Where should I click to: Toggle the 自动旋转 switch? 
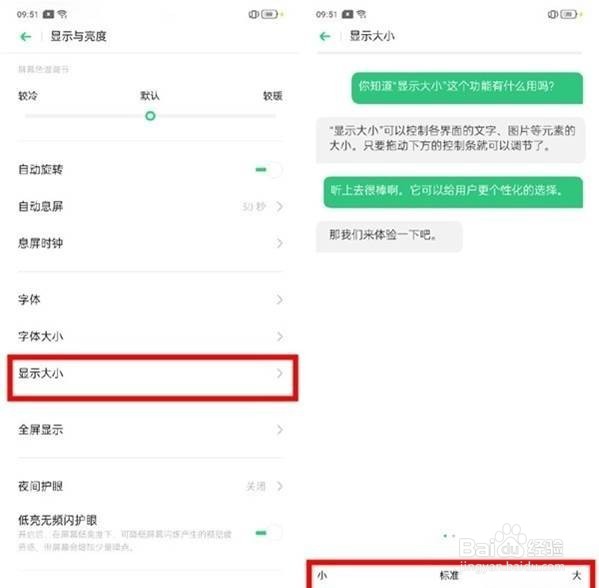click(269, 170)
